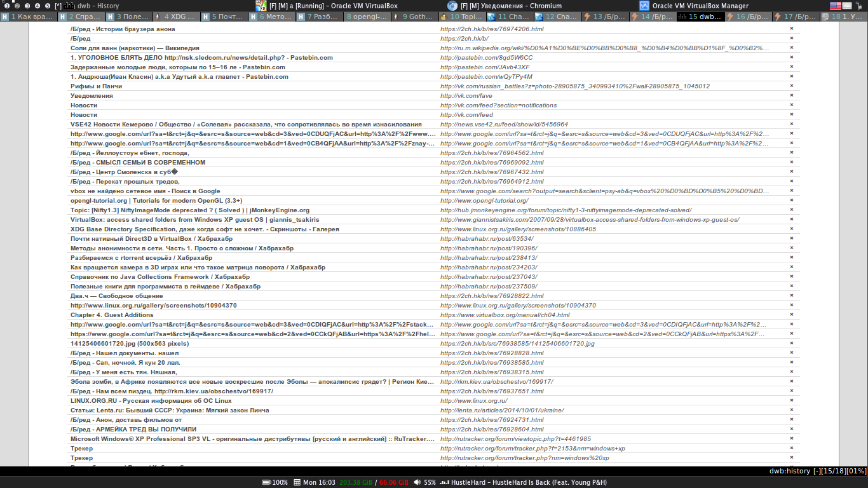
Task: Remove the '/Б/ред - Истории браузера анона' history entry
Action: point(792,29)
